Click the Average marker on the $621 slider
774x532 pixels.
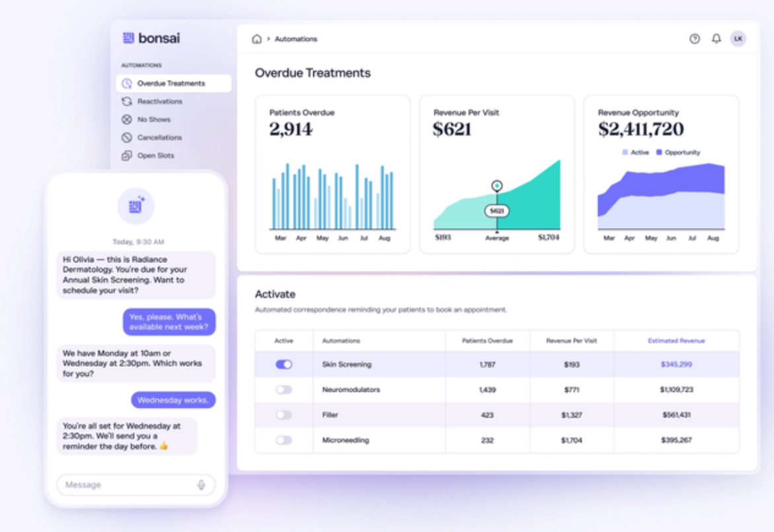pos(496,186)
